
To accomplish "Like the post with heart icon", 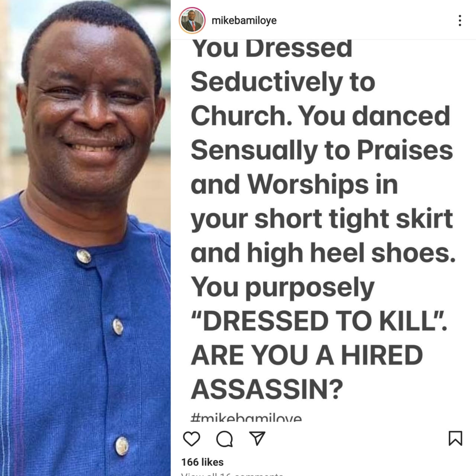I will pos(192,439).
